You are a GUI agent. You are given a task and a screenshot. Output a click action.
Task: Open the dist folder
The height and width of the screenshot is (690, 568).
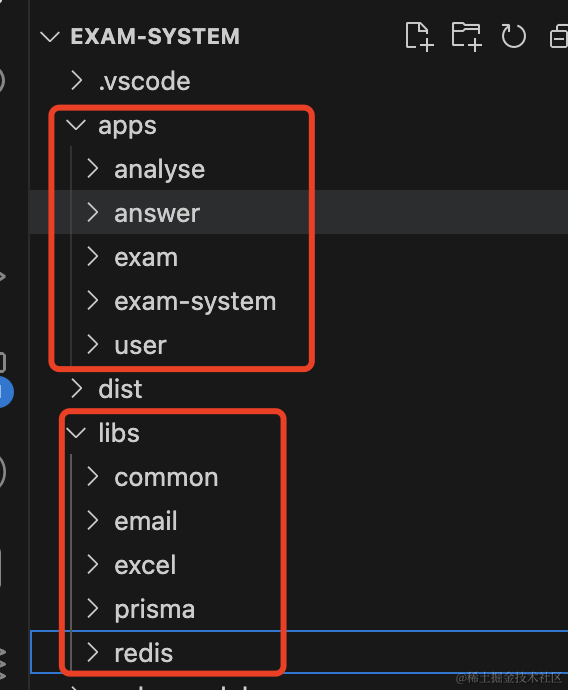(120, 389)
